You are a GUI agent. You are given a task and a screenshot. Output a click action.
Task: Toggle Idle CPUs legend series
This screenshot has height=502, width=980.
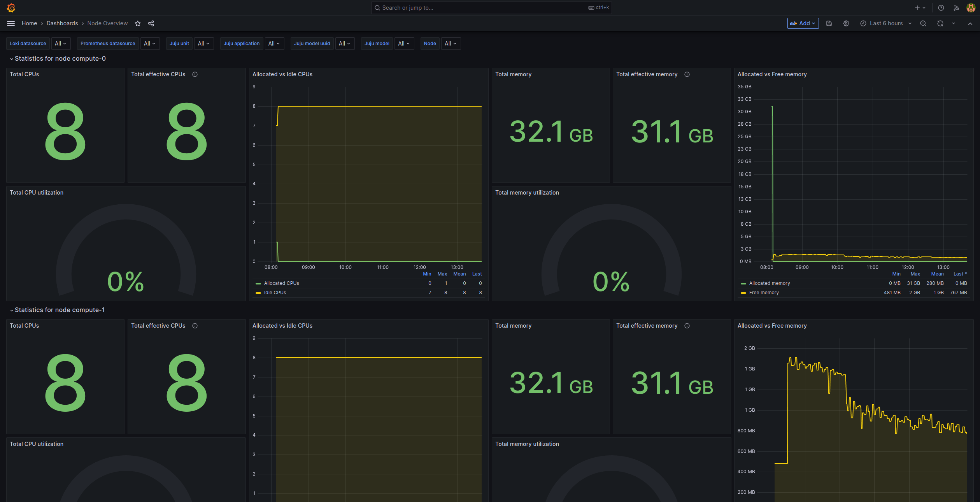(x=275, y=293)
